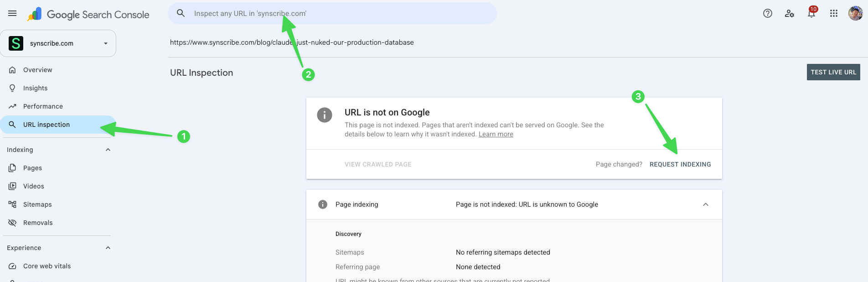The height and width of the screenshot is (282, 868).
Task: Click the search magnifier icon in URL bar
Action: (181, 13)
